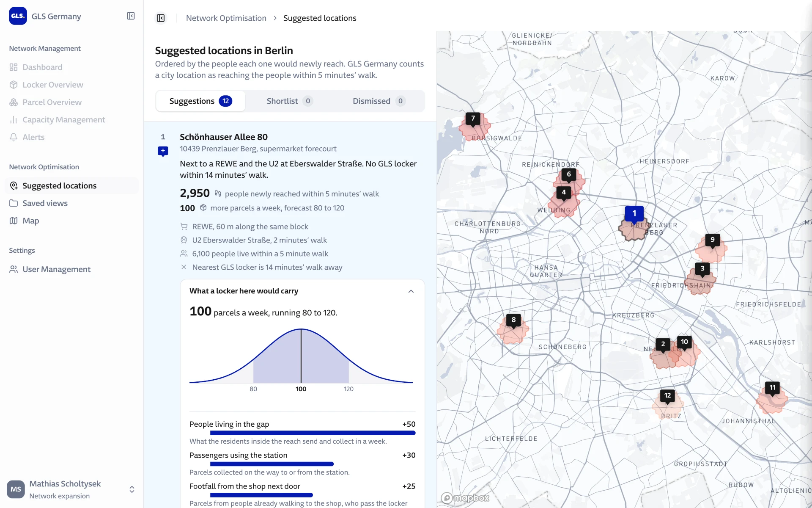This screenshot has height=508, width=812.
Task: Select map marker 3 near Friedrichshain
Action: [702, 269]
